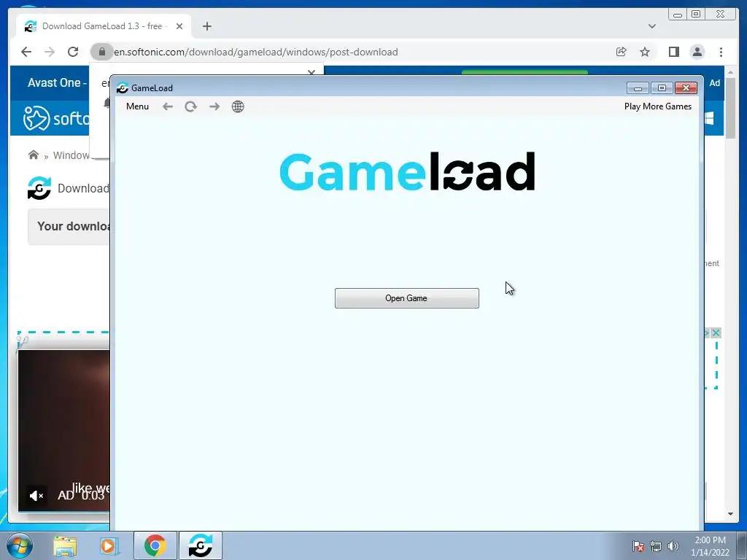Click GameLoad download page icon in Chrome
Image resolution: width=747 pixels, height=560 pixels.
(39, 188)
